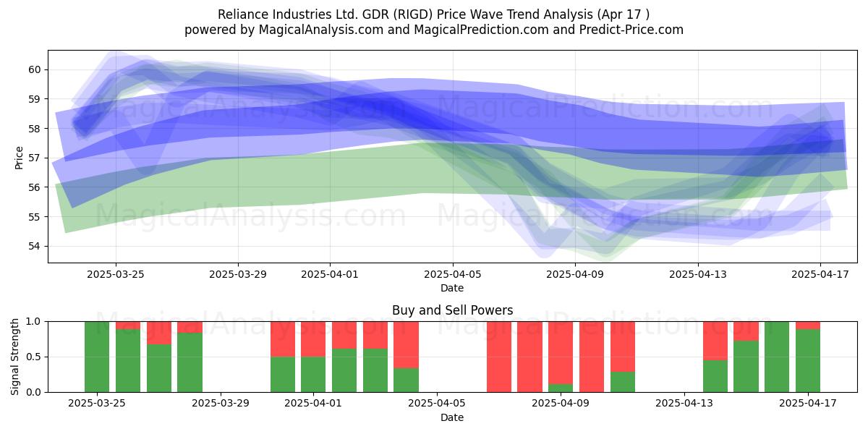Select the red part of the 2025-04-01 bar
The height and width of the screenshot is (434, 868).
(313, 339)
